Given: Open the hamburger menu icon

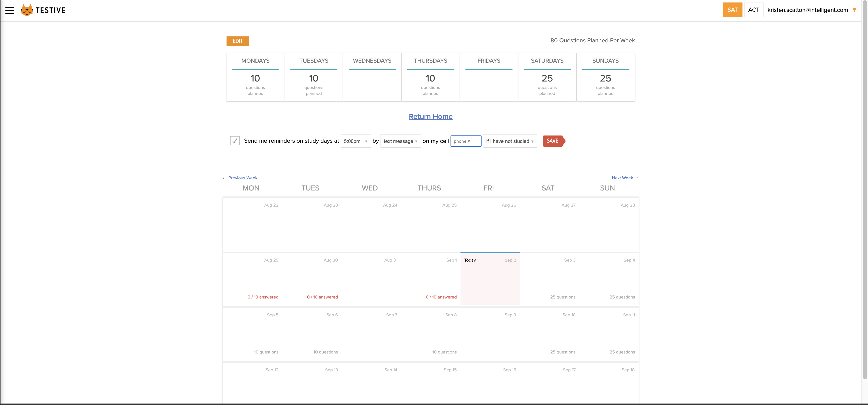Looking at the screenshot, I should tap(10, 10).
